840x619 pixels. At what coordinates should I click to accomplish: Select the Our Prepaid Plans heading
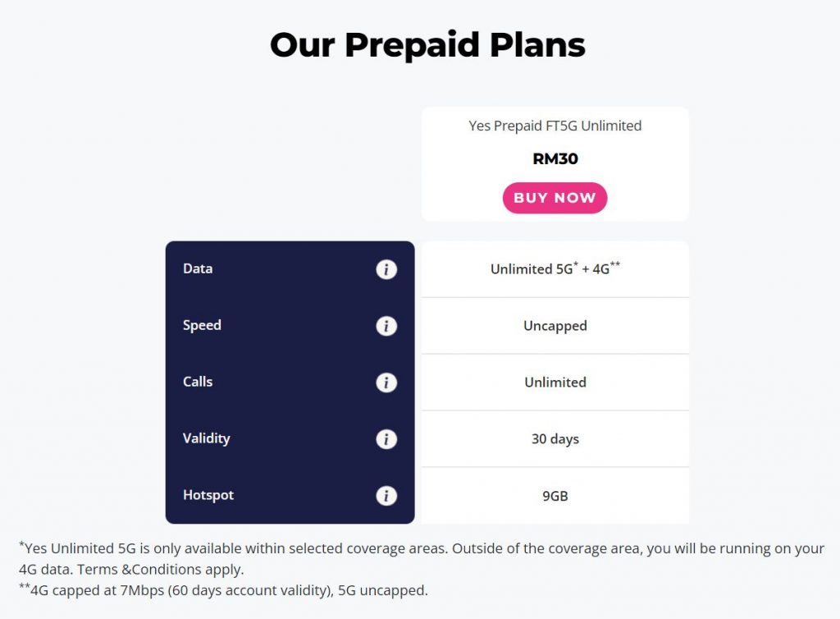tap(427, 44)
